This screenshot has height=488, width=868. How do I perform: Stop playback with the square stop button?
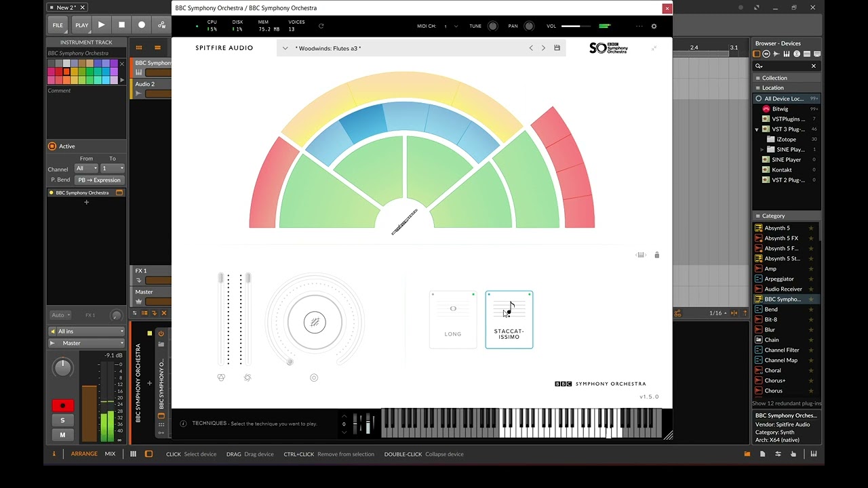121,25
